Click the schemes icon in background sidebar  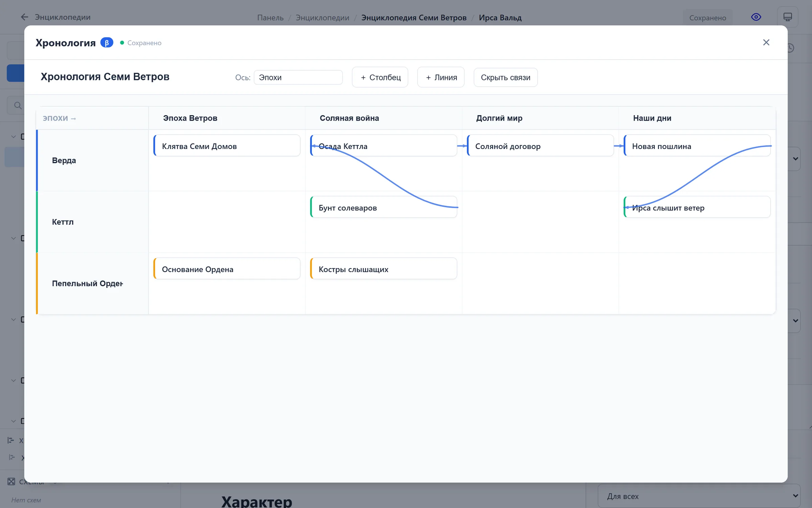(11, 481)
